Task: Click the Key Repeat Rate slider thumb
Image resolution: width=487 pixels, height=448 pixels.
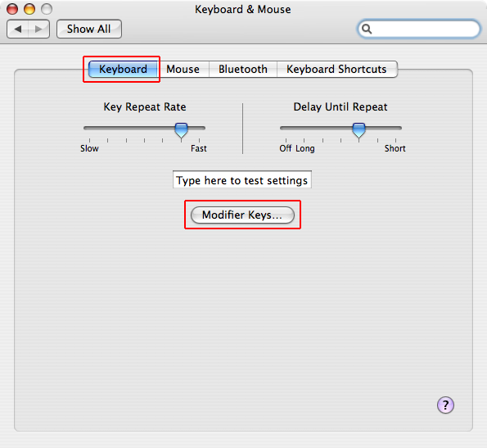Action: [181, 130]
